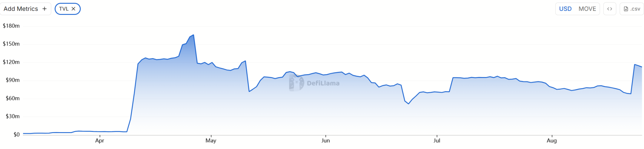Click the Jun label on the time axis
Screen dimensions: 644x149
point(325,140)
